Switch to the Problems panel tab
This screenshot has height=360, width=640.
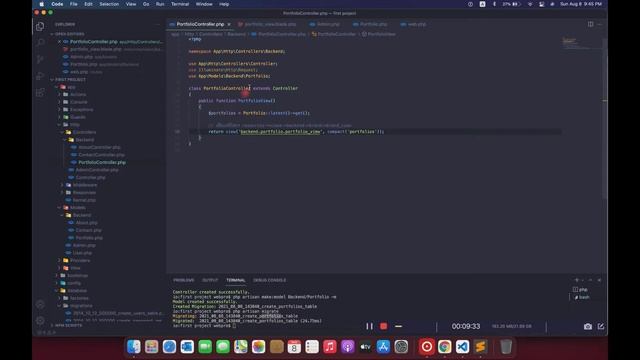(184, 280)
